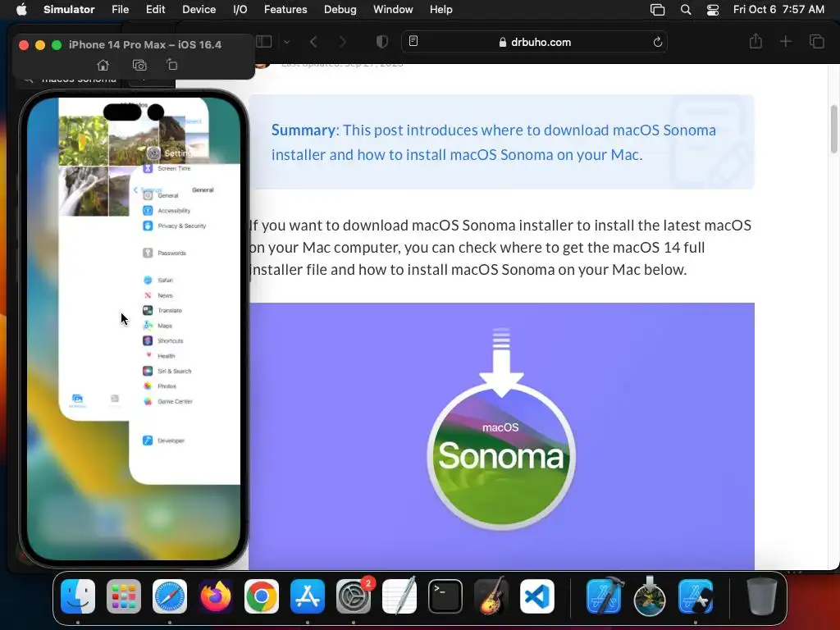Show Safari tab overview
The height and width of the screenshot is (630, 840).
816,41
